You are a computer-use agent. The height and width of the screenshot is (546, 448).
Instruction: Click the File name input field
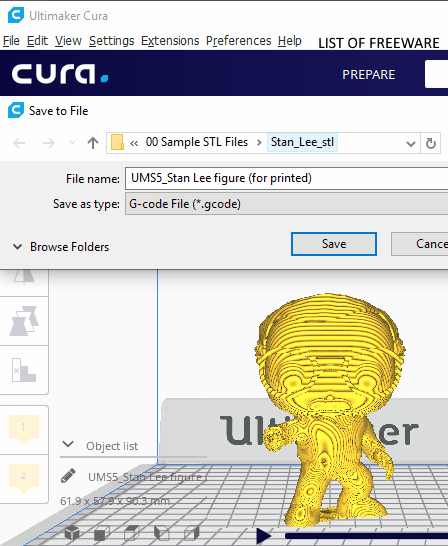point(286,178)
